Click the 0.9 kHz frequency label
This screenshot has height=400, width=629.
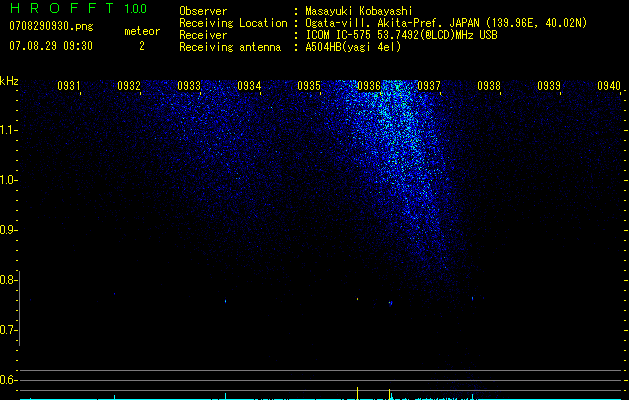(x=7, y=230)
